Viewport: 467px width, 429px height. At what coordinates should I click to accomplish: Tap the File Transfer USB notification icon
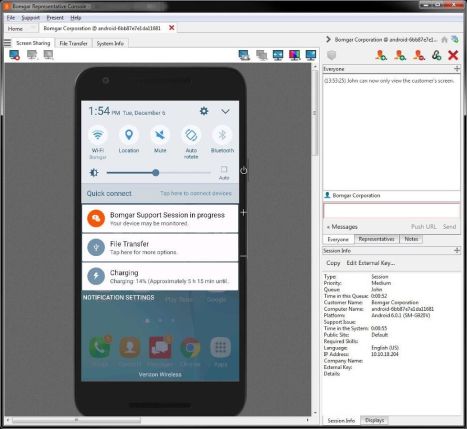click(96, 248)
